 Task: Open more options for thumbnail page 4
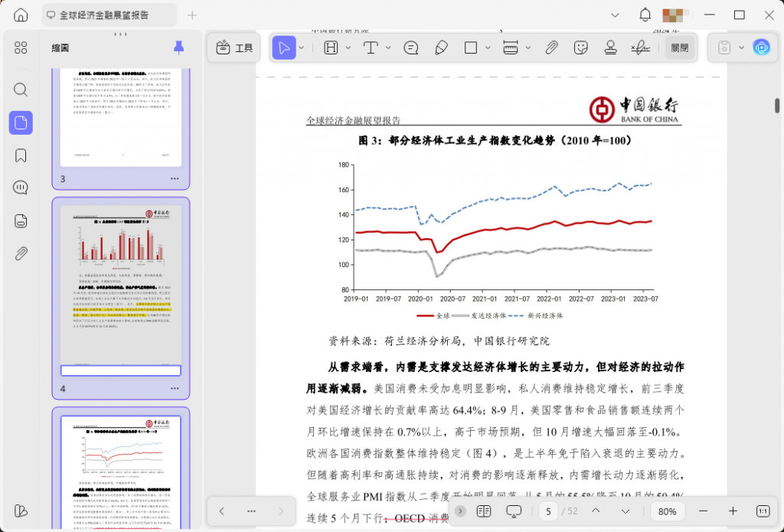point(175,389)
